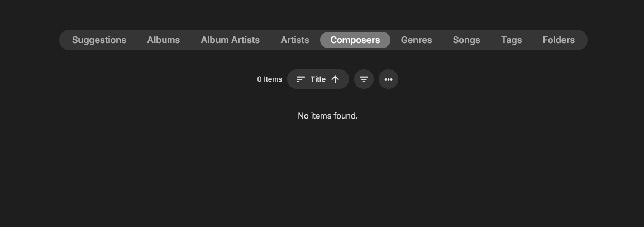Open the Title sort dropdown

coord(318,79)
